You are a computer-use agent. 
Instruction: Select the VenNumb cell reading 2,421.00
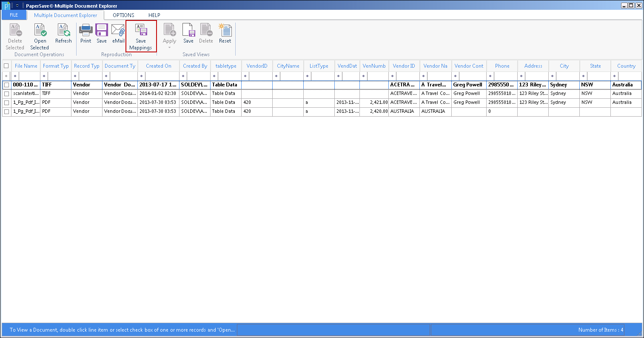[x=374, y=103]
